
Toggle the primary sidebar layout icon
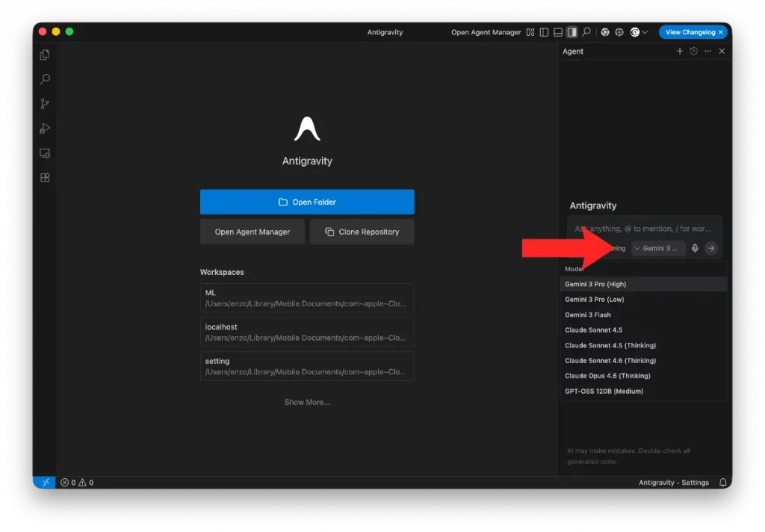(x=544, y=32)
